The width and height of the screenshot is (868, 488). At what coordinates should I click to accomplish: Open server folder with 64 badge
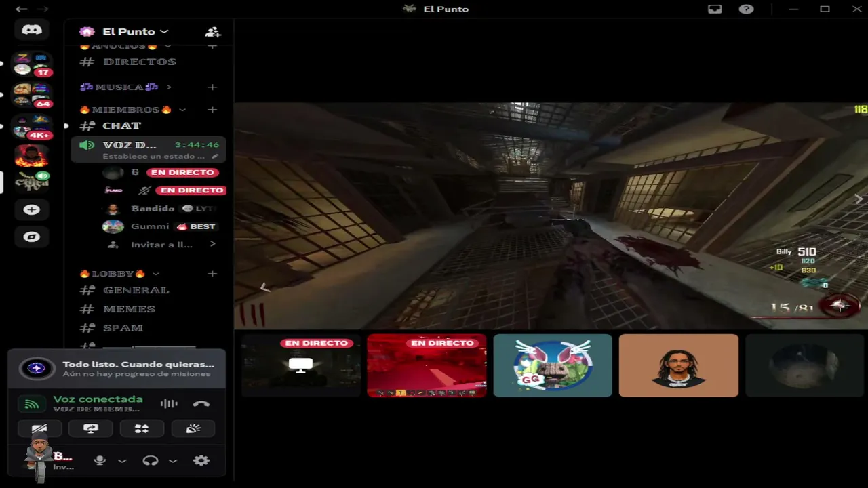click(x=32, y=96)
